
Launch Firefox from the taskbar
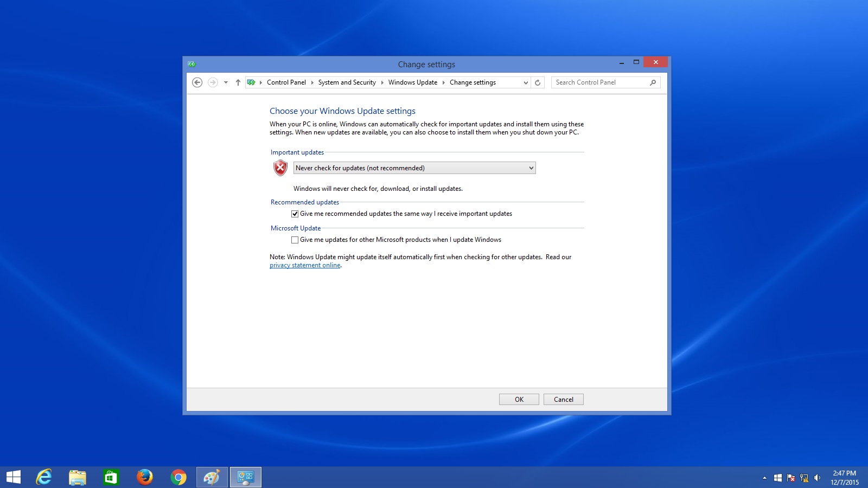(145, 477)
